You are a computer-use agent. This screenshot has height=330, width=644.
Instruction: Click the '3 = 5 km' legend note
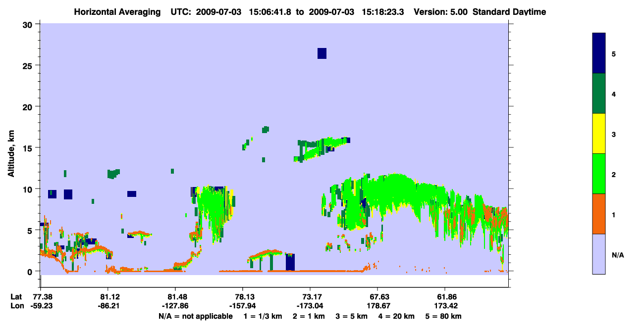point(352,316)
